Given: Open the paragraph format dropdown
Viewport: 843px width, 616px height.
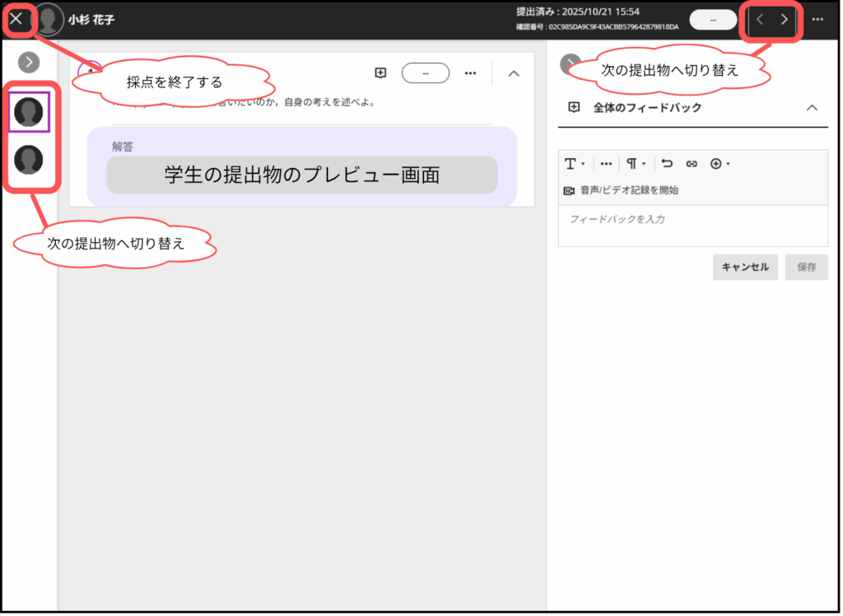Looking at the screenshot, I should [x=636, y=164].
